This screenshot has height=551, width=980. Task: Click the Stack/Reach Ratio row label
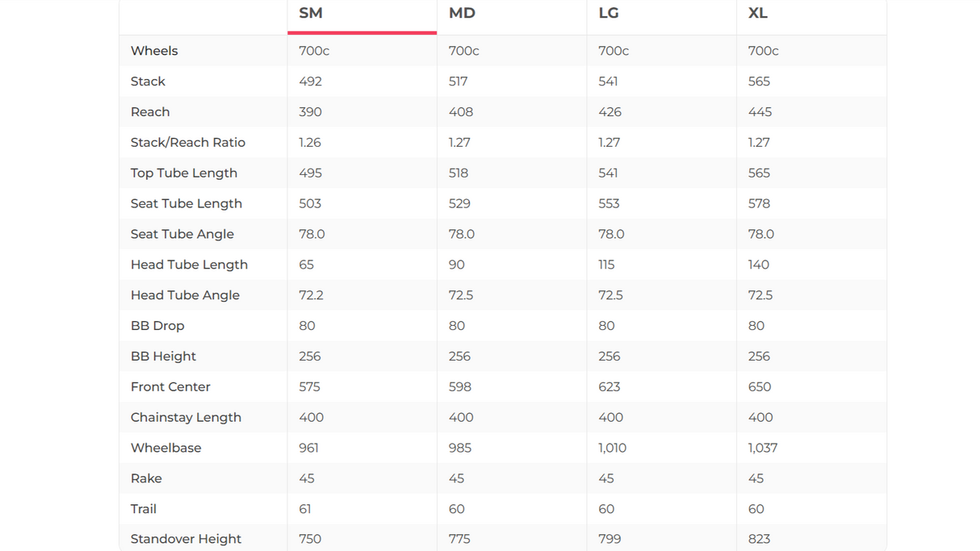tap(188, 143)
